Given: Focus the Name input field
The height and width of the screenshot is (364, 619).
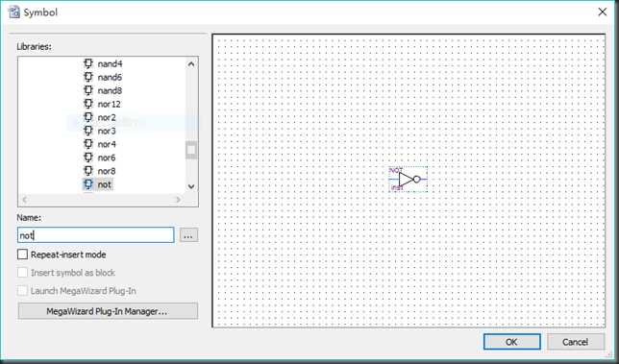Looking at the screenshot, I should pos(96,235).
